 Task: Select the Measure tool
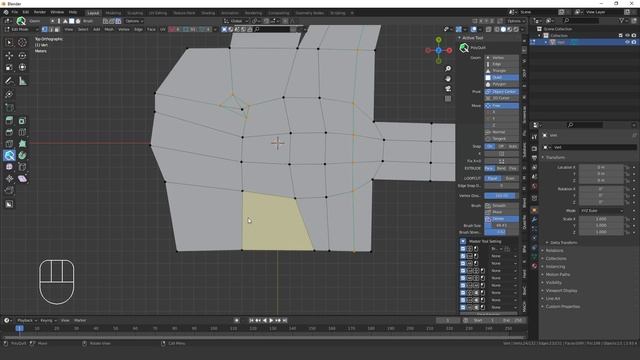tap(22, 81)
